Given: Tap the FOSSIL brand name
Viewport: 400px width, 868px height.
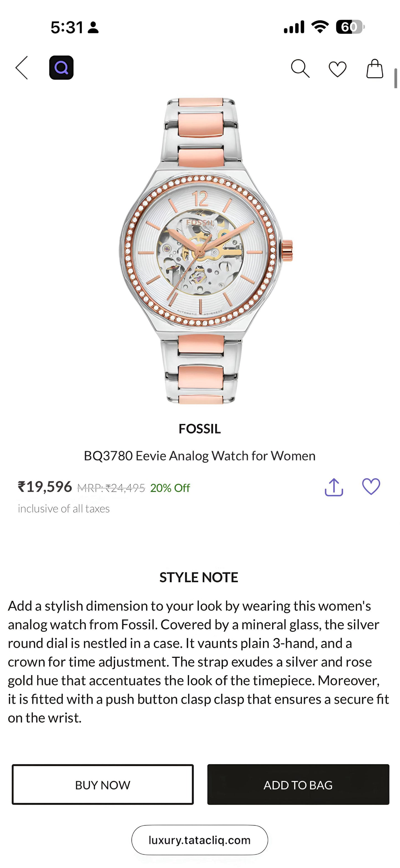Looking at the screenshot, I should (x=200, y=429).
